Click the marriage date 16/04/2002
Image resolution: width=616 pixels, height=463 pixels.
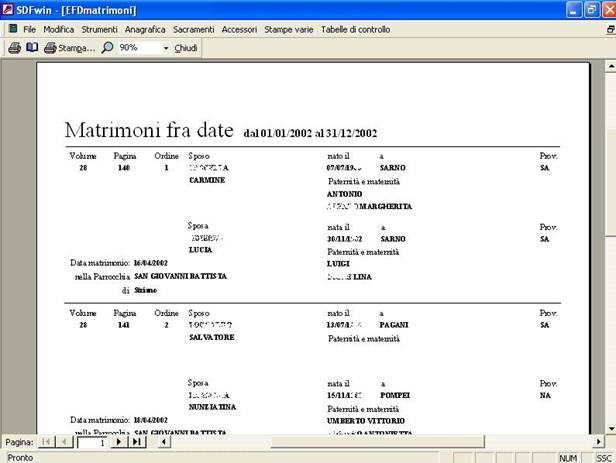pos(150,263)
